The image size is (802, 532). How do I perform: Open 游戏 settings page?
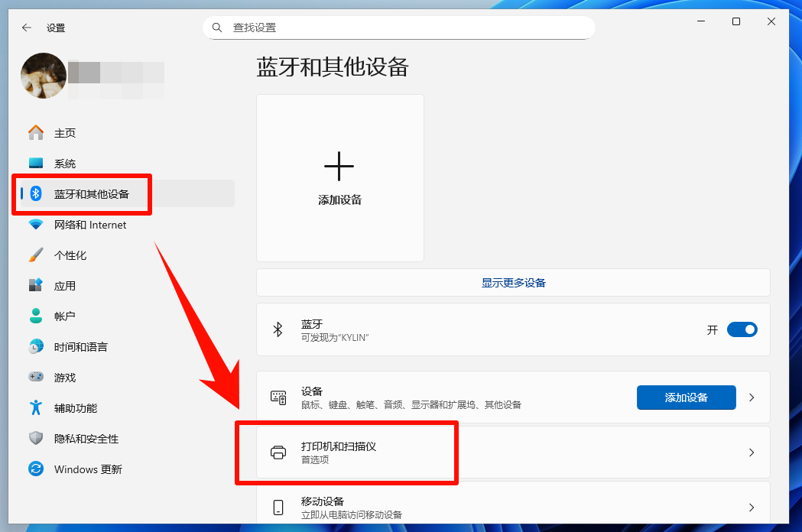[x=127, y=377]
